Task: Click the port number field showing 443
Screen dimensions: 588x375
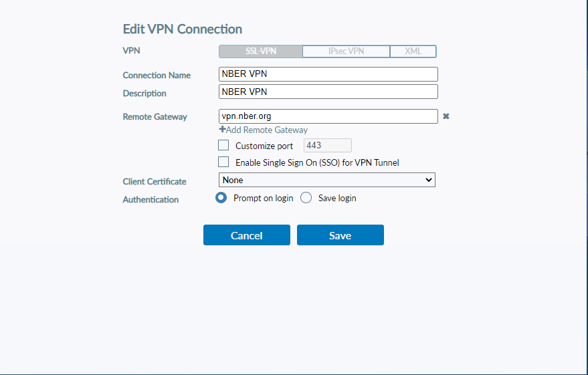Action: point(327,146)
